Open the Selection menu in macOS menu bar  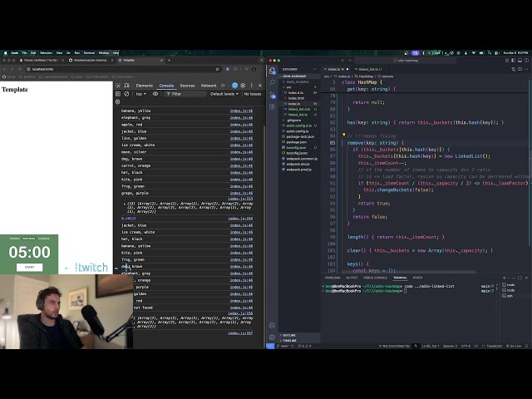47,53
